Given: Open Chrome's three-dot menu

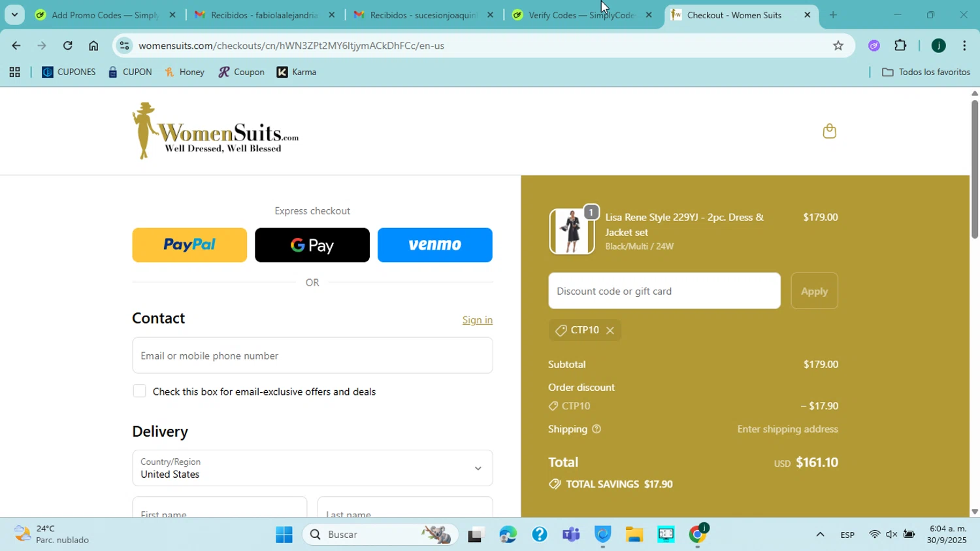Looking at the screenshot, I should click(964, 46).
